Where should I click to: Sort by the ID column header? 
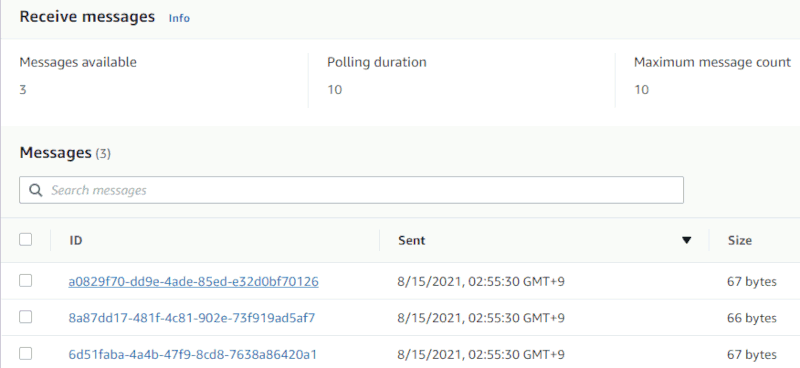[x=76, y=240]
